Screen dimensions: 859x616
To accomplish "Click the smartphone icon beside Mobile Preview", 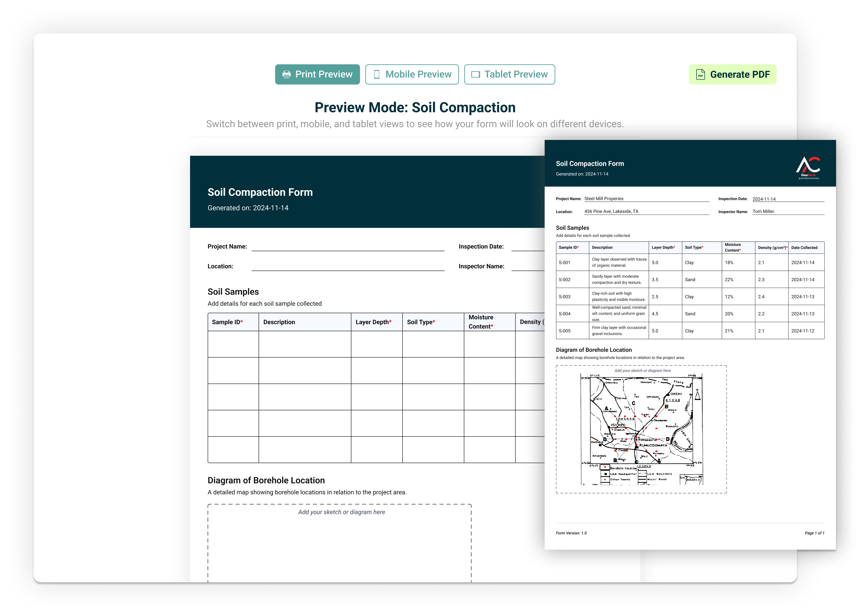I will point(377,74).
